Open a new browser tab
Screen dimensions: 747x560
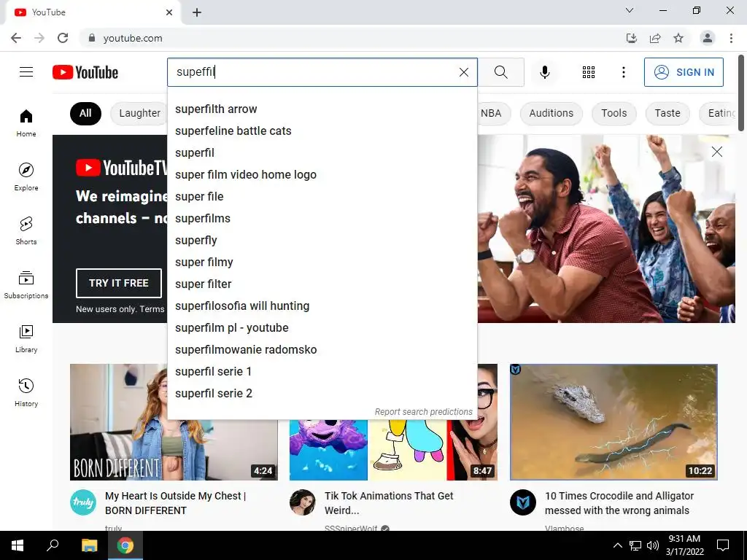point(197,12)
